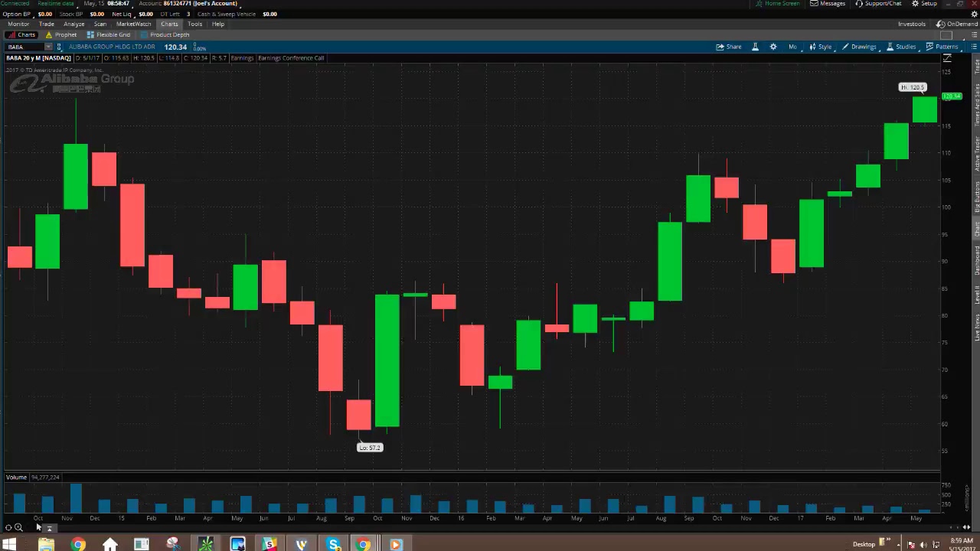Image resolution: width=980 pixels, height=551 pixels.
Task: Open the orange media player taskbar icon
Action: (x=396, y=544)
